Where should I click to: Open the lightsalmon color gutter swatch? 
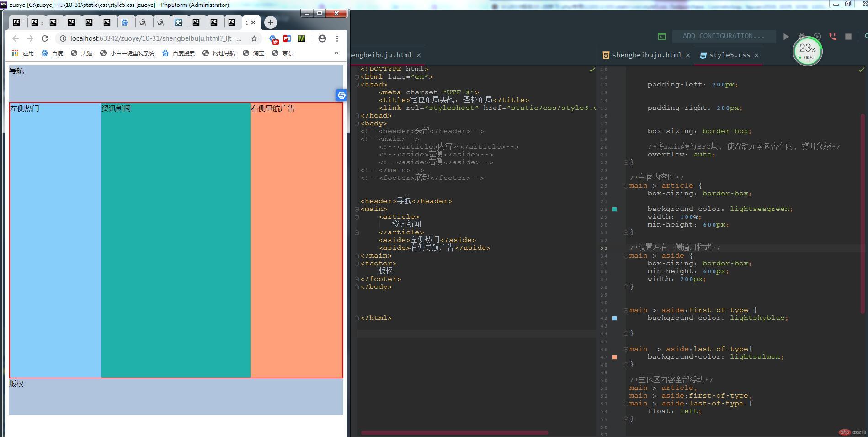click(614, 357)
